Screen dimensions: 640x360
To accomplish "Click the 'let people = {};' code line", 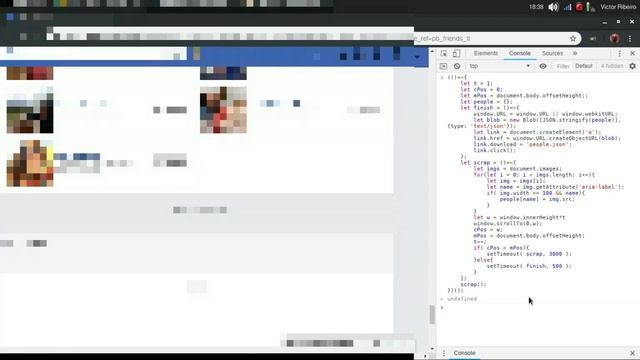I will point(487,102).
